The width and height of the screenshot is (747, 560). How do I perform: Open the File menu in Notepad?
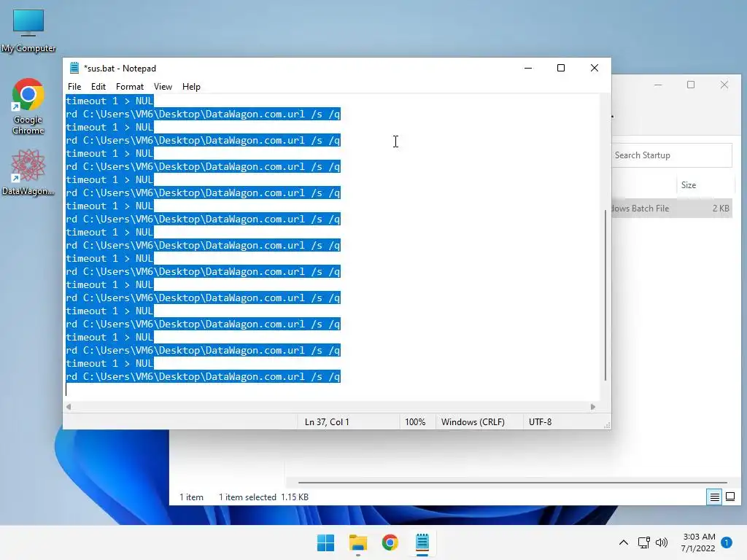74,87
